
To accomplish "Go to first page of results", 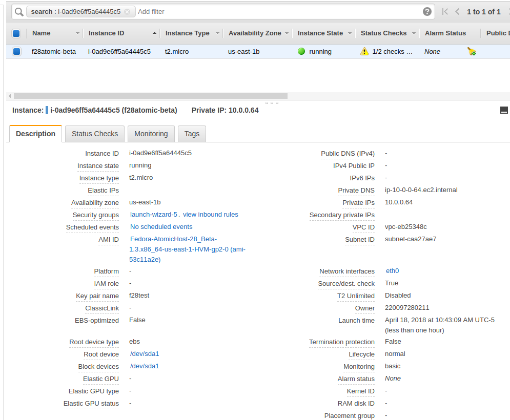I will point(445,12).
